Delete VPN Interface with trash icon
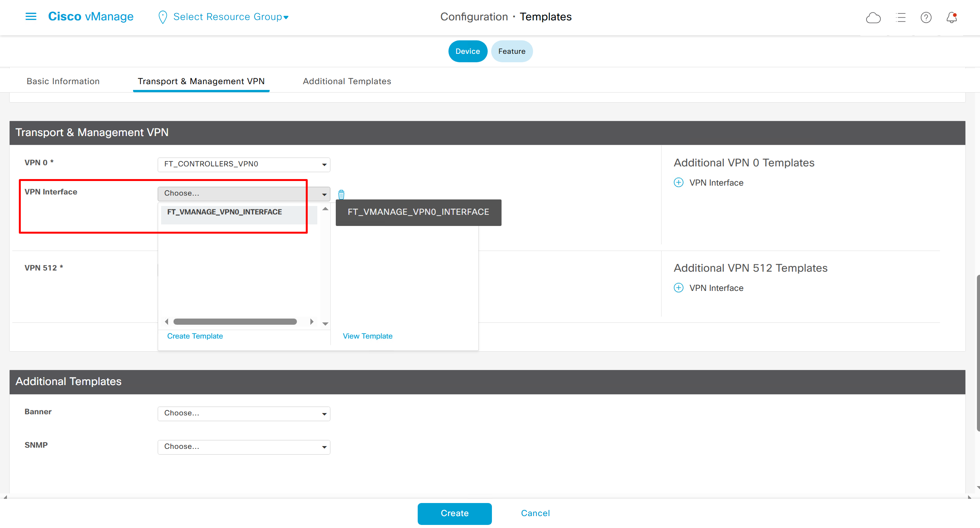The image size is (980, 528). [341, 194]
